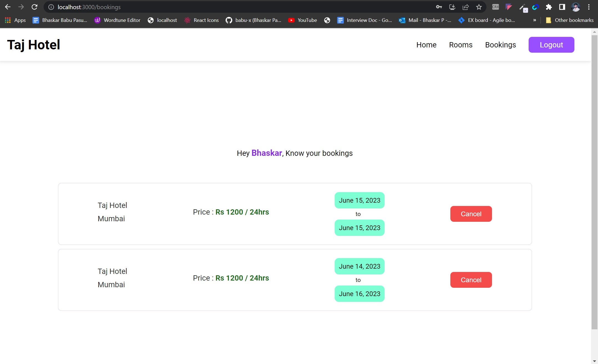Bookmark this page with the star icon
This screenshot has height=364, width=598.
point(479,7)
